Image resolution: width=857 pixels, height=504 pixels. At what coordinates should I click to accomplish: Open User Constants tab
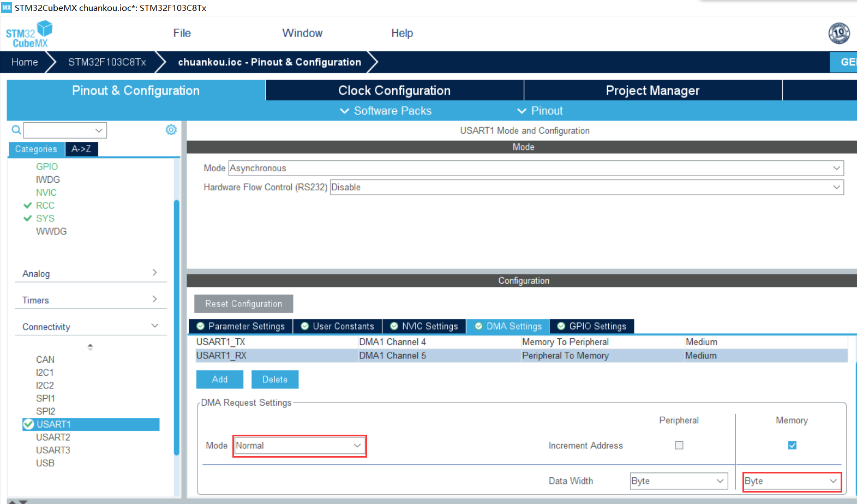coord(338,326)
